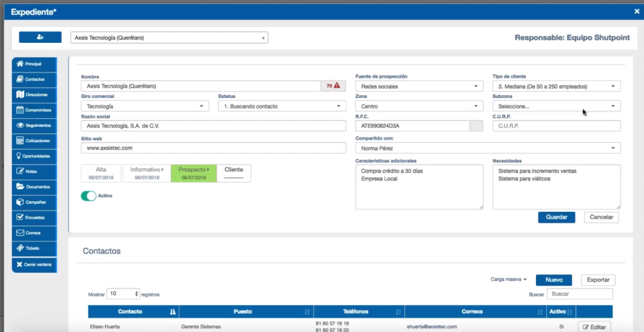Click the Exportar button

click(598, 280)
